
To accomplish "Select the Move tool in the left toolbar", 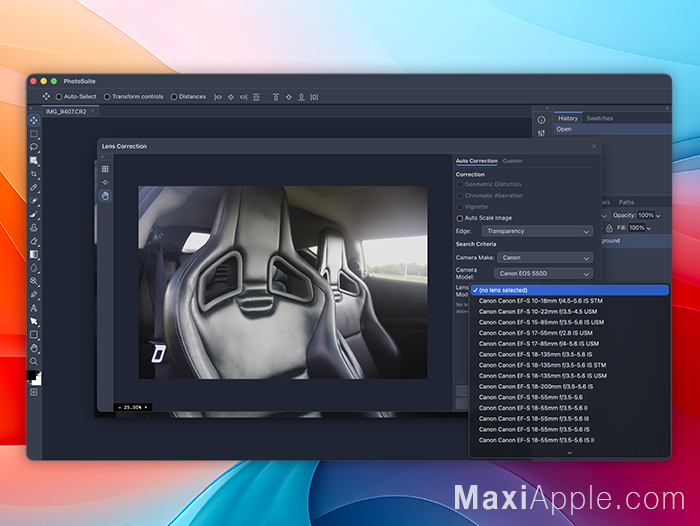I will pyautogui.click(x=34, y=120).
